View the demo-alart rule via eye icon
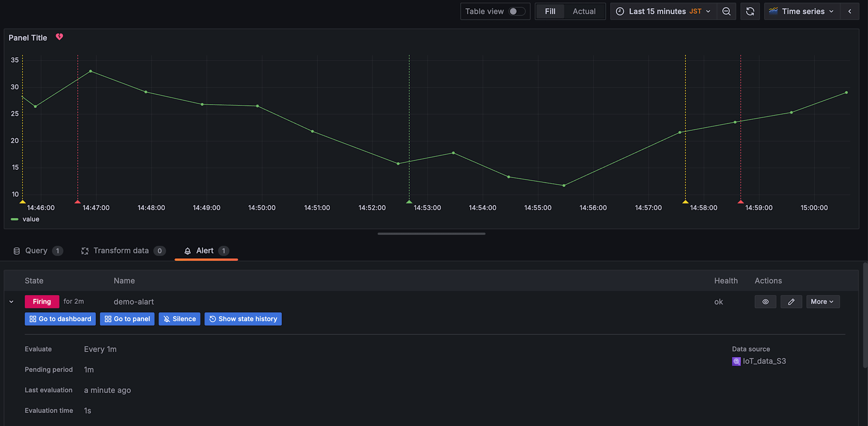 766,302
